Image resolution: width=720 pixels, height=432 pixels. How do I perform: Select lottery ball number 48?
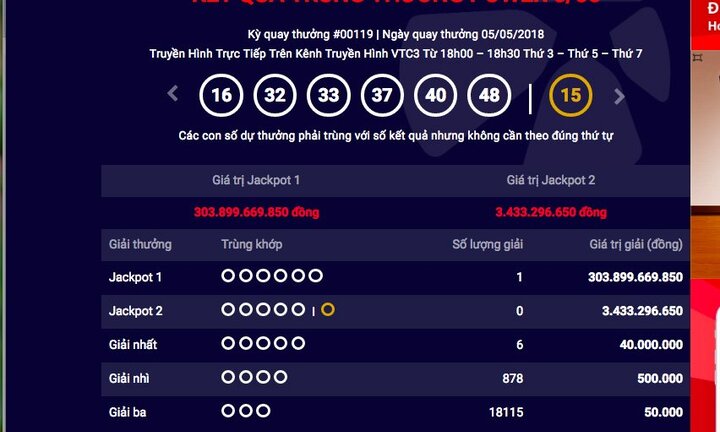click(489, 95)
